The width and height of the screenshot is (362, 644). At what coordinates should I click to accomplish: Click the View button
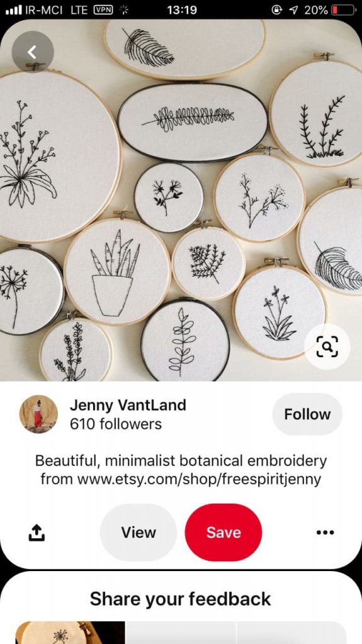[x=139, y=532]
